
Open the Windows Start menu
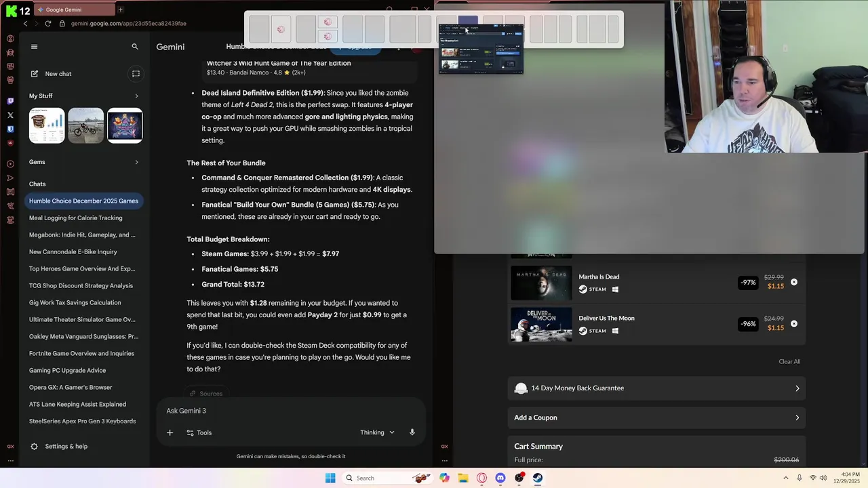330,478
